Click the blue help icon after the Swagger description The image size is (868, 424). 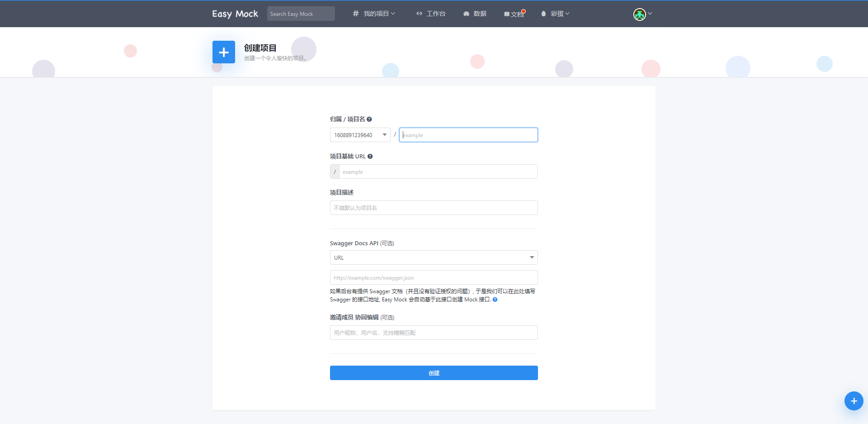[495, 300]
